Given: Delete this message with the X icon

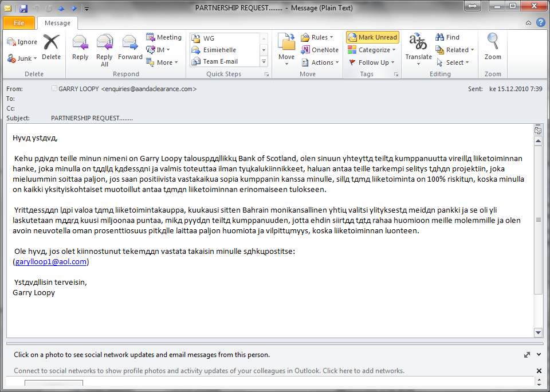Looking at the screenshot, I should click(x=51, y=48).
